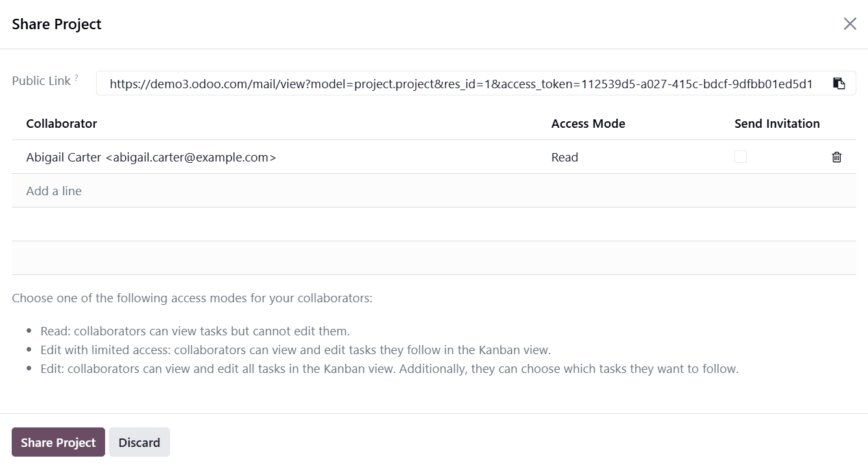Enable Send Invitation for Abigail Carter

[x=740, y=157]
